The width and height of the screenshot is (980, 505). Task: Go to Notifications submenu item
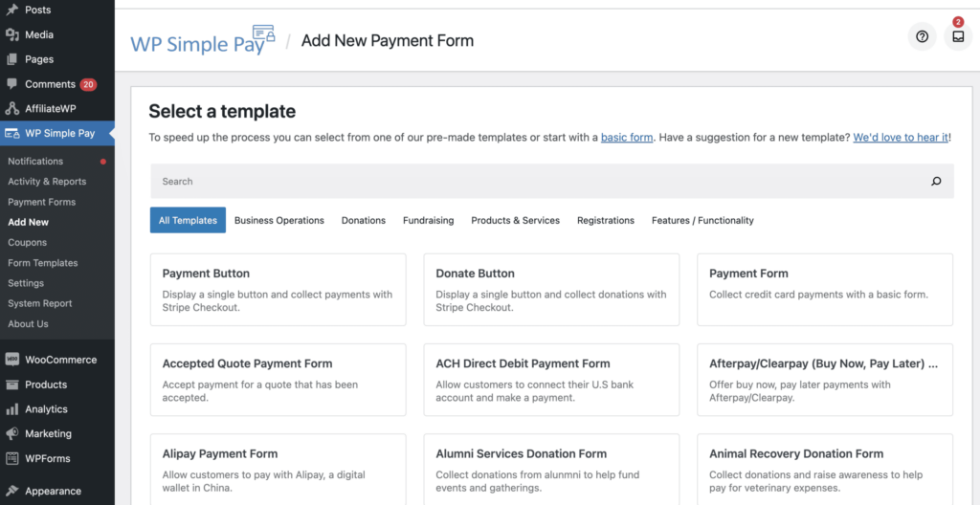click(x=35, y=162)
